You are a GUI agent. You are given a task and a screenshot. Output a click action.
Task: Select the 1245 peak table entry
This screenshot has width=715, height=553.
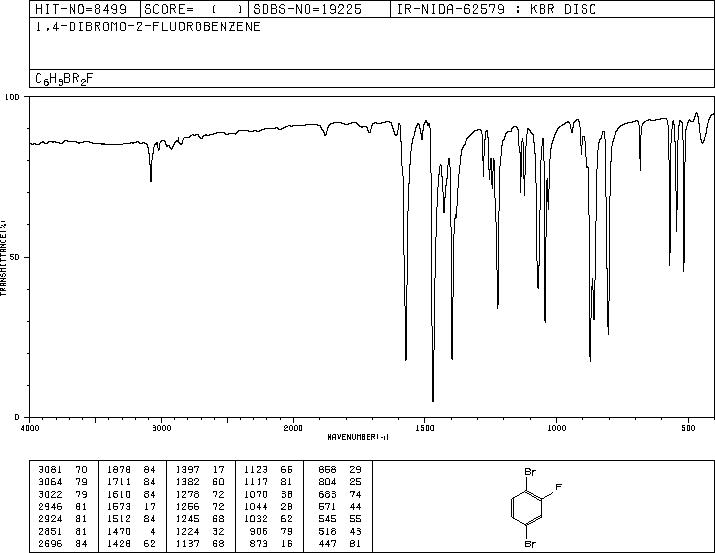(x=200, y=519)
